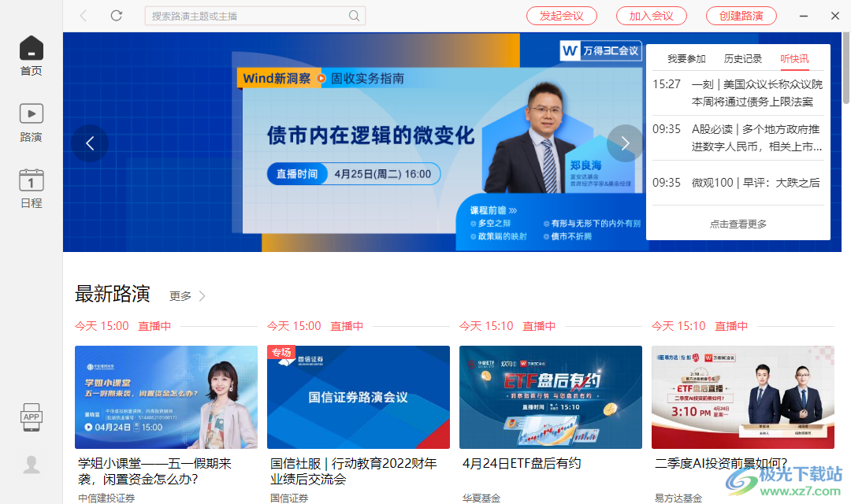Click the vertical scrollbar thumb
851x504 pixels.
(x=846, y=68)
